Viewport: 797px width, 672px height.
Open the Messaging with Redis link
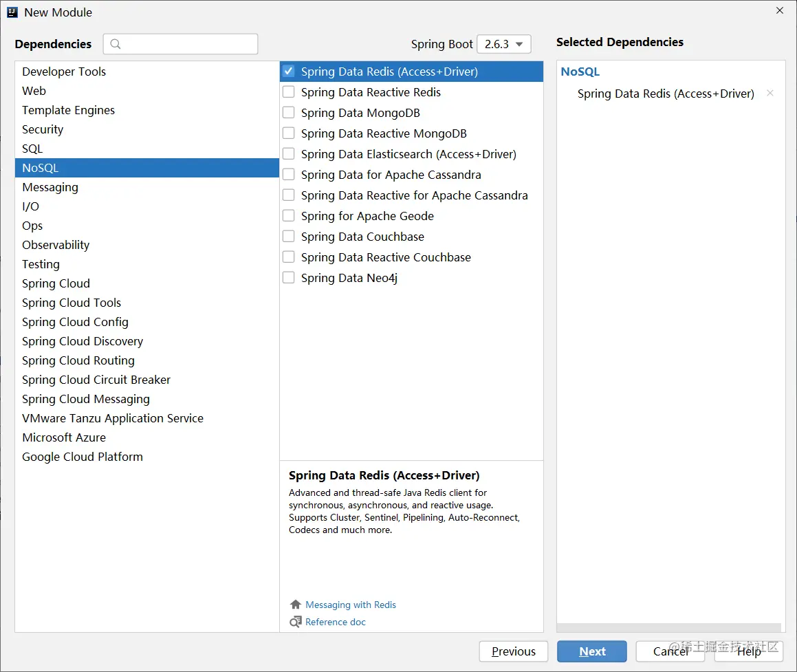pyautogui.click(x=350, y=605)
